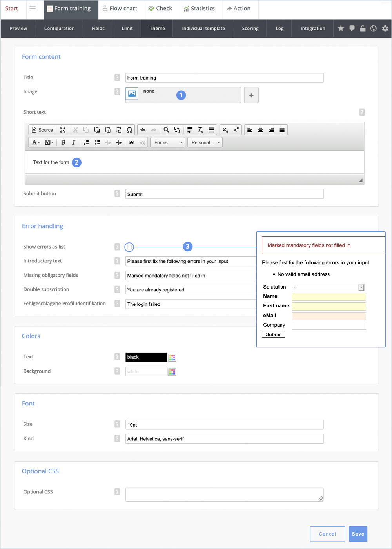The height and width of the screenshot is (549, 392).
Task: Insert a link using the chain icon
Action: point(131,142)
